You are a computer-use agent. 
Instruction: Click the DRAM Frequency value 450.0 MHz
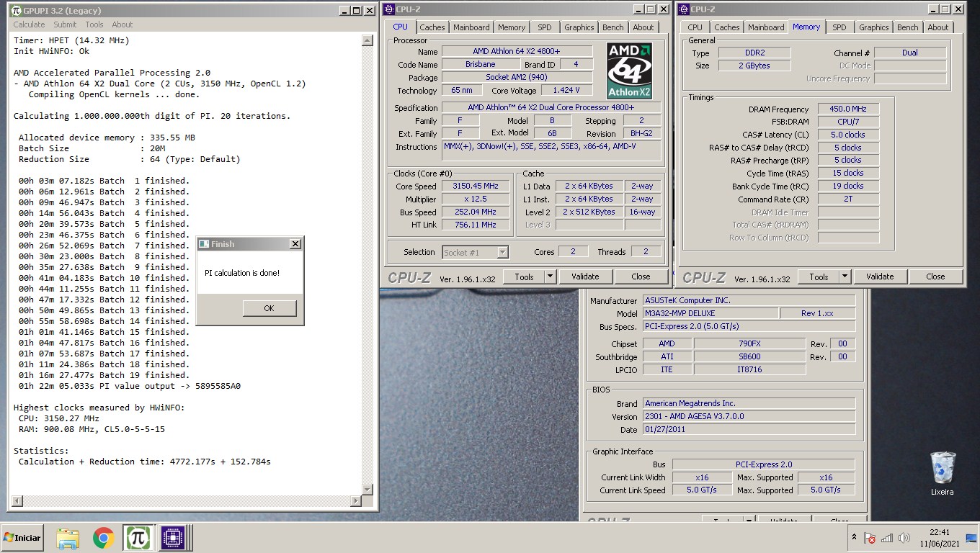coord(848,109)
